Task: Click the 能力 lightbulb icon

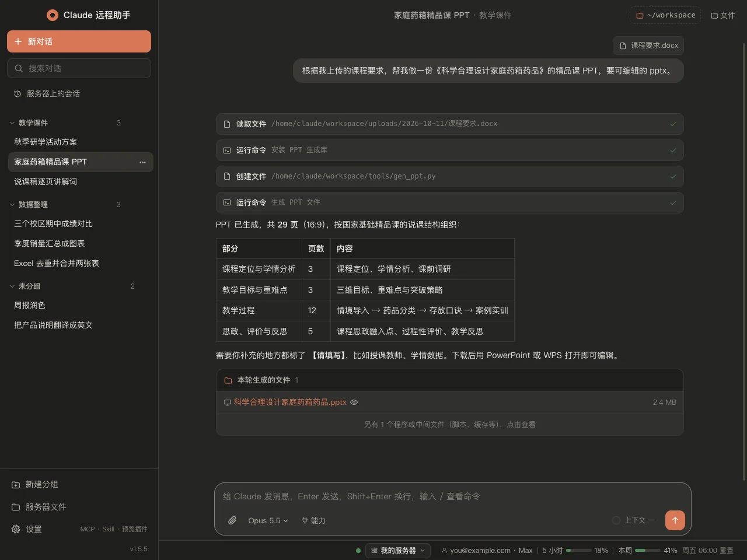Action: [305, 520]
